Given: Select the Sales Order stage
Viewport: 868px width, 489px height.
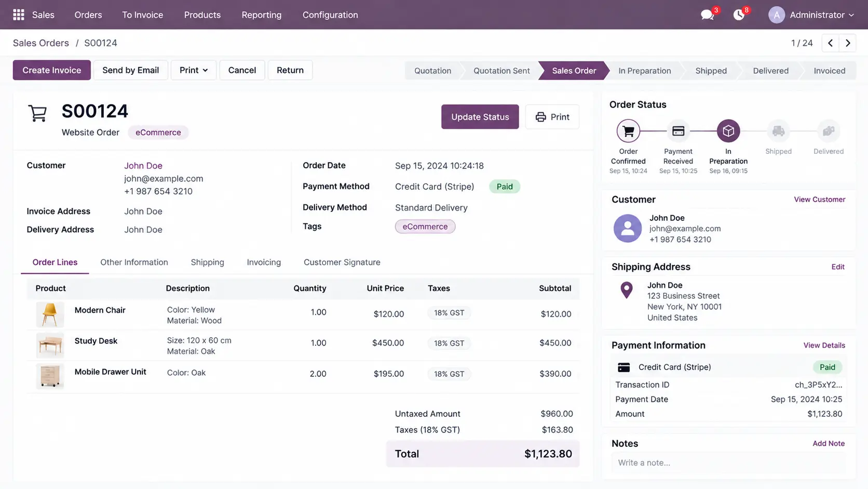Looking at the screenshot, I should tap(574, 71).
